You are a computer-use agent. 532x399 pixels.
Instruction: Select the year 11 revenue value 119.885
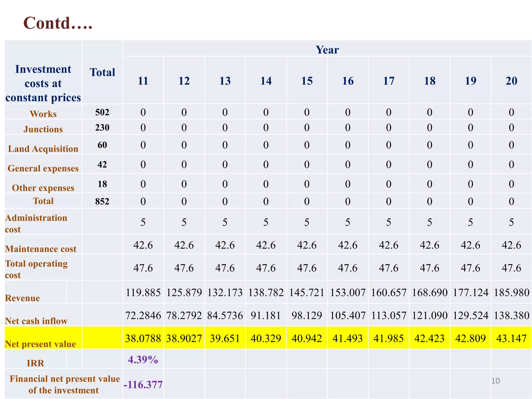[x=143, y=292]
